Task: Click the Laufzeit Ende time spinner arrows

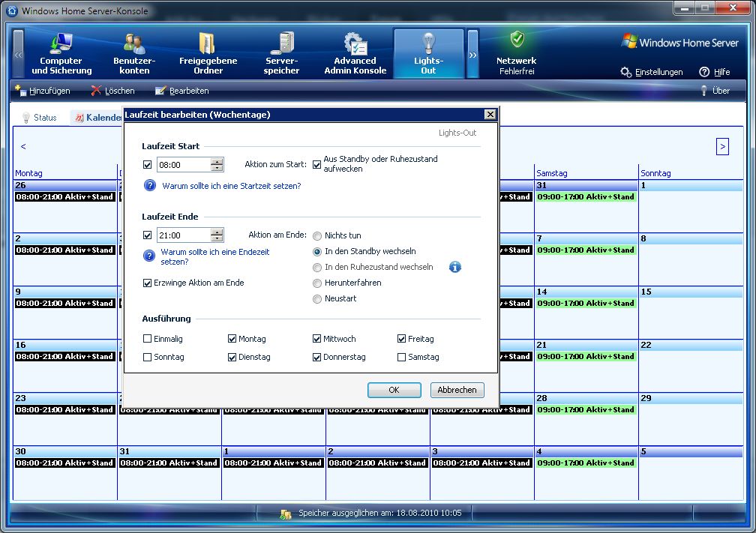Action: [x=217, y=235]
